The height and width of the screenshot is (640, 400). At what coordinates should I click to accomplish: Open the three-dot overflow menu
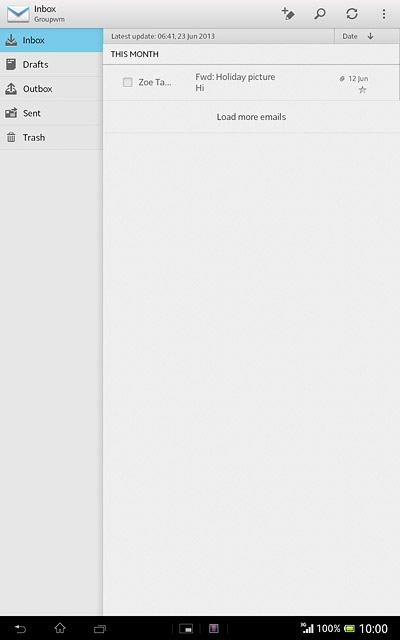coord(384,14)
